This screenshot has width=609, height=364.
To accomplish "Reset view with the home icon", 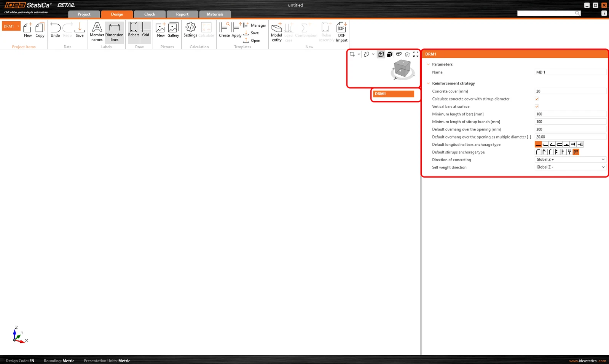I will (x=407, y=54).
